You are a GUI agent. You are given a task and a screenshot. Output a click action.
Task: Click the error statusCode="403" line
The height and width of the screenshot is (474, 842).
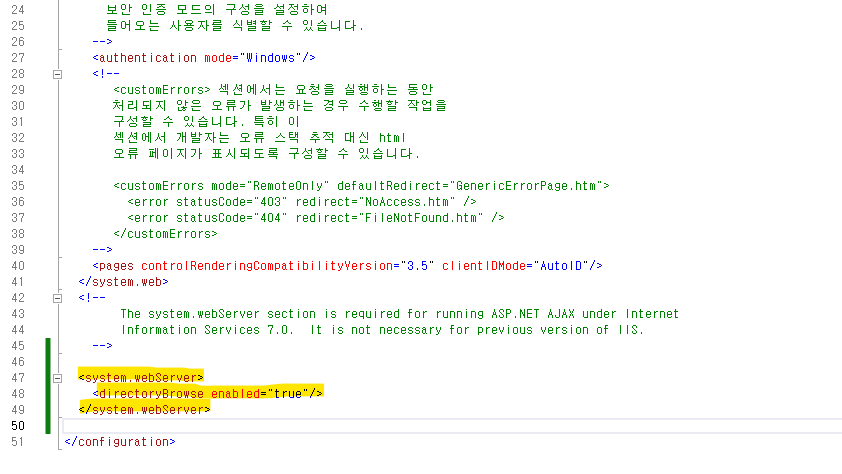coord(302,202)
